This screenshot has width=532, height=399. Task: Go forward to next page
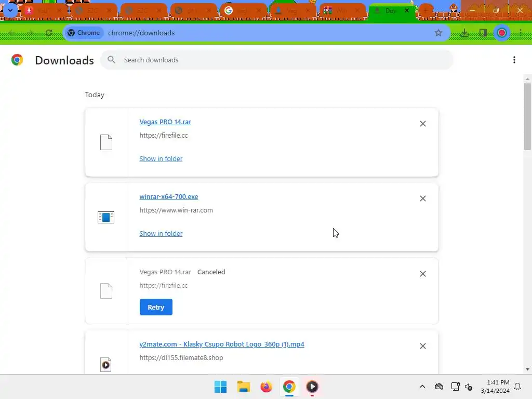click(30, 33)
